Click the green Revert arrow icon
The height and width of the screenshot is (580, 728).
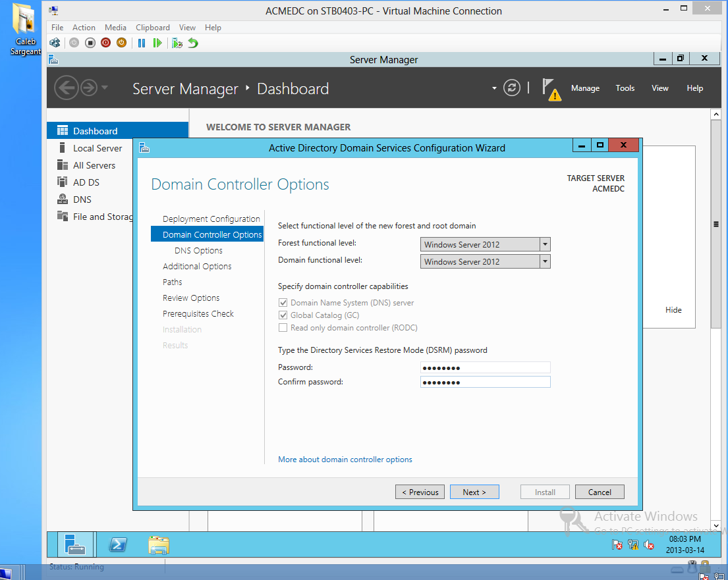(x=193, y=43)
